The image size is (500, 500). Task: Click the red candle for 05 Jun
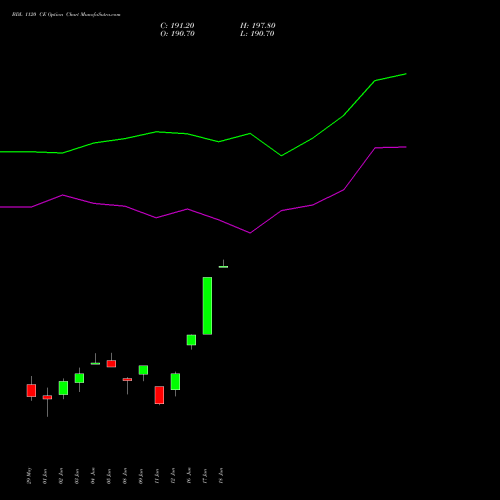(x=111, y=364)
